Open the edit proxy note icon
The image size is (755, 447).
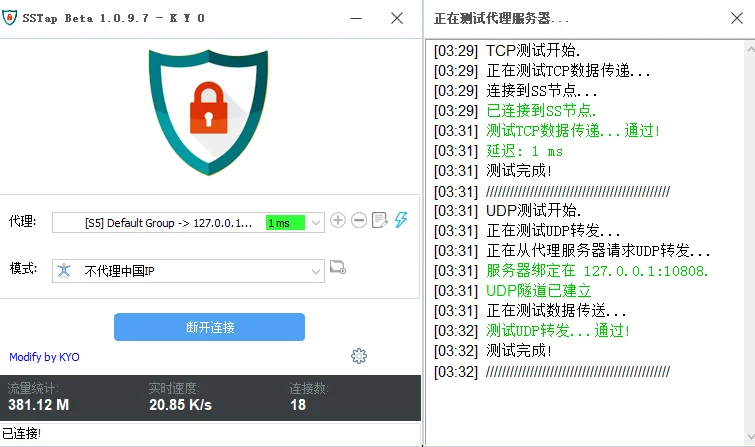pos(379,220)
